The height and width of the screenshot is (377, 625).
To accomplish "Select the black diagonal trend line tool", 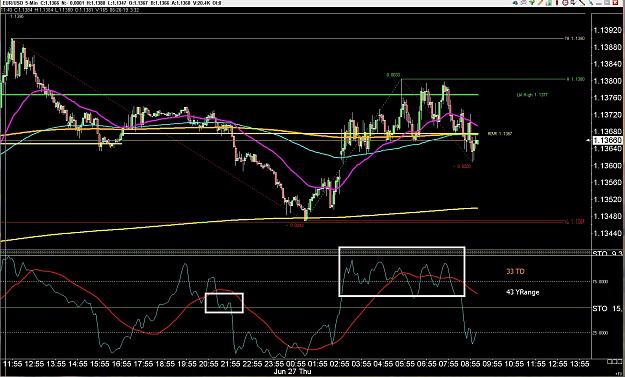I will click(582, 2).
